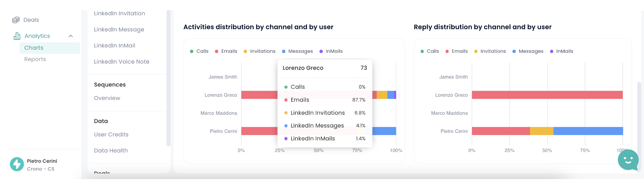Open the chat support smiley icon
This screenshot has height=187, width=644.
point(628,160)
